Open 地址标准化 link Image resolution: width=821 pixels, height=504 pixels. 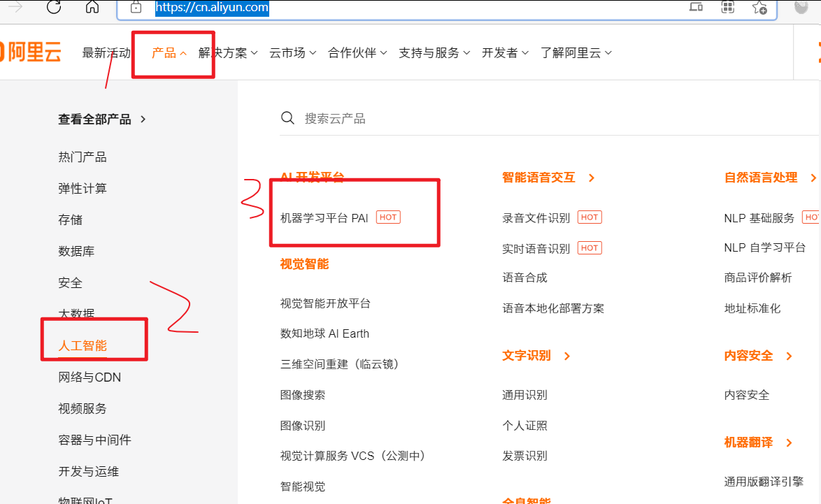tap(752, 309)
